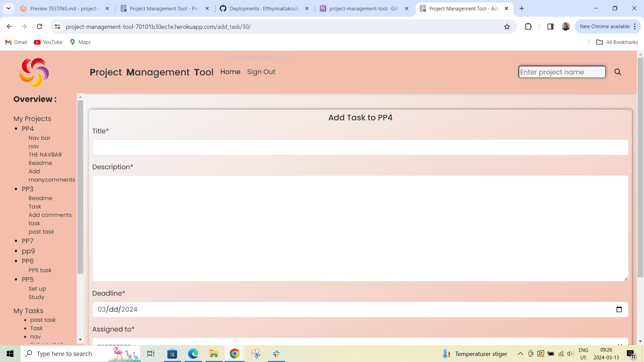Click the Project Management Tool swirl logo
644x362 pixels.
(x=34, y=72)
